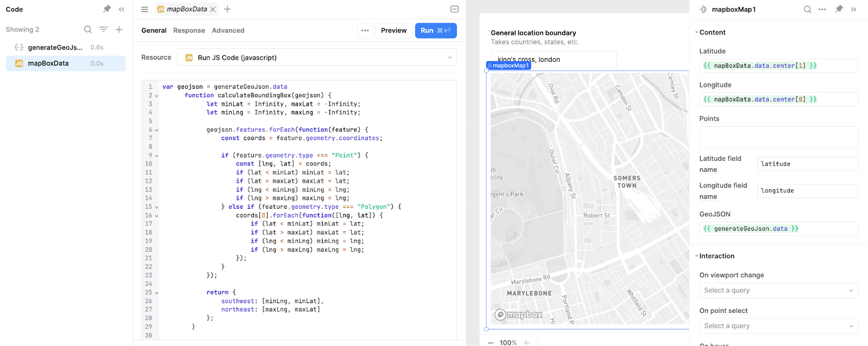Add a new query tab

(x=227, y=9)
